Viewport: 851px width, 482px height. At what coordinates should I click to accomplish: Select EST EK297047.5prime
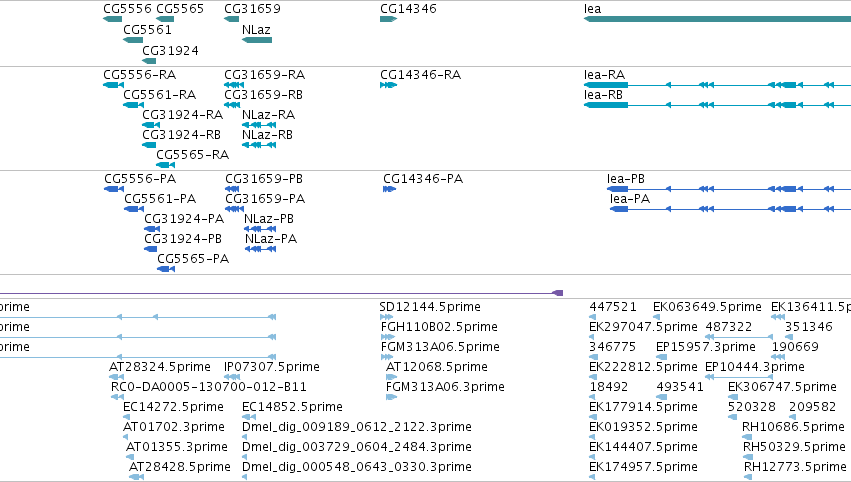coord(643,327)
